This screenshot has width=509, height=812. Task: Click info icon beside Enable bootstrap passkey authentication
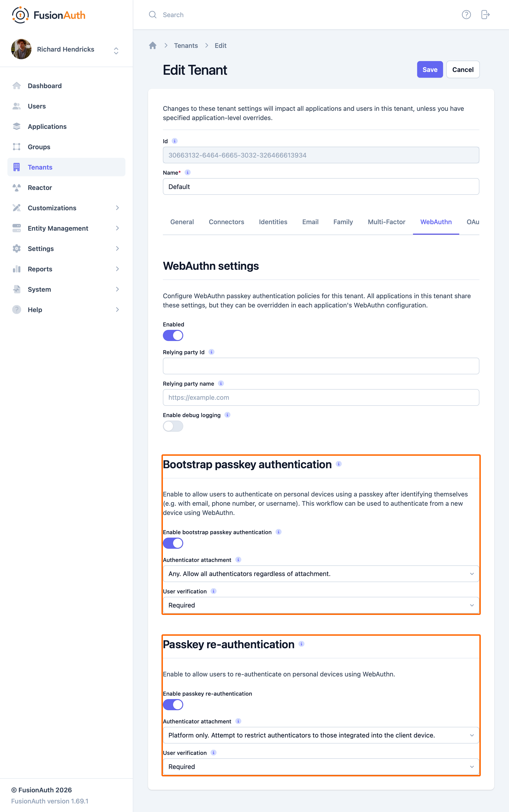pyautogui.click(x=278, y=532)
